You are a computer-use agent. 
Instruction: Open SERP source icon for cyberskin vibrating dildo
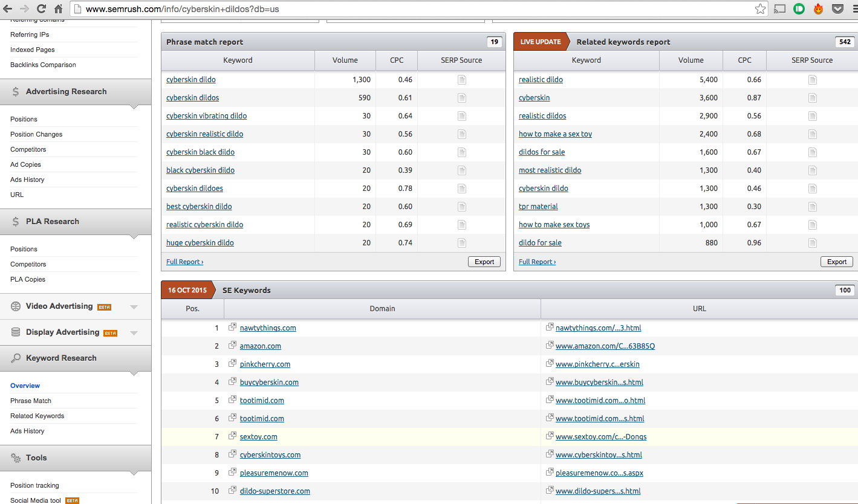click(x=462, y=116)
